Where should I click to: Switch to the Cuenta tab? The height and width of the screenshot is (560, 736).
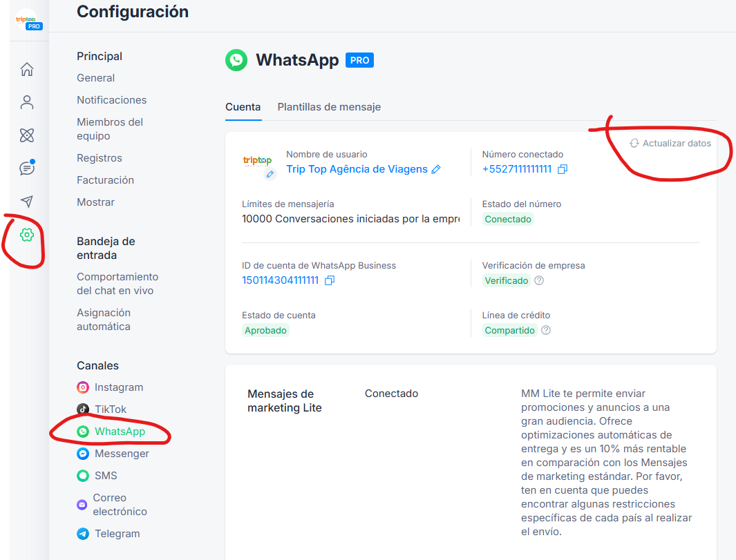point(243,107)
